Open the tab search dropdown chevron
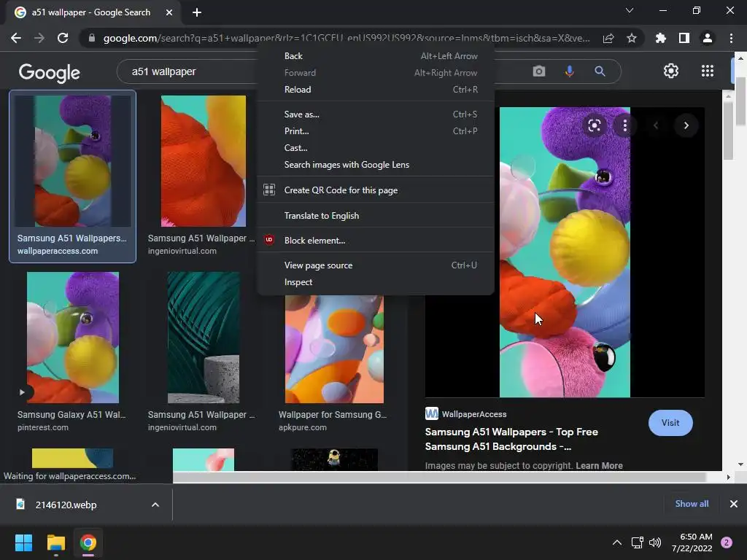The width and height of the screenshot is (747, 560). pos(630,10)
